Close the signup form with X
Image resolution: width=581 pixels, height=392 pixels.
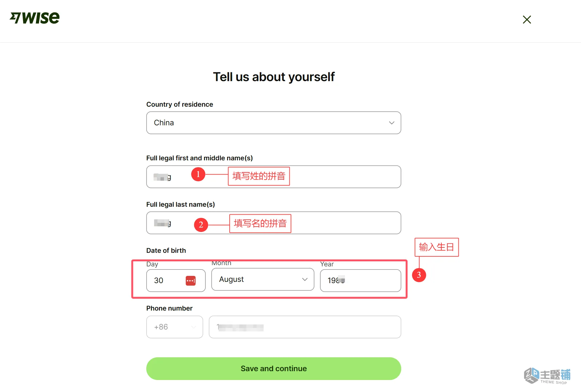tap(527, 20)
